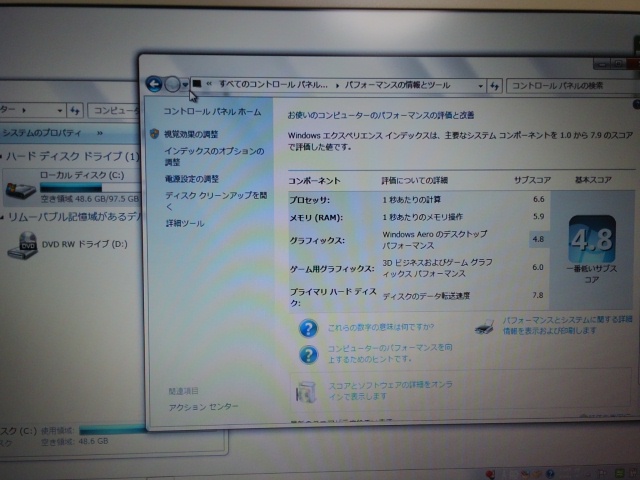
Task: Select パフォーマンスの情報とツール breadcrumb
Action: click(397, 85)
